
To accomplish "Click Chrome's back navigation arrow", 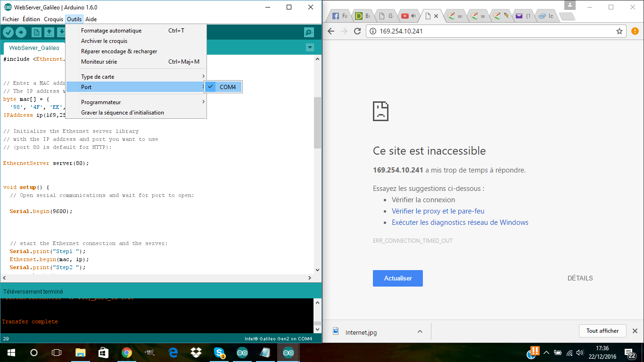I will pos(331,31).
